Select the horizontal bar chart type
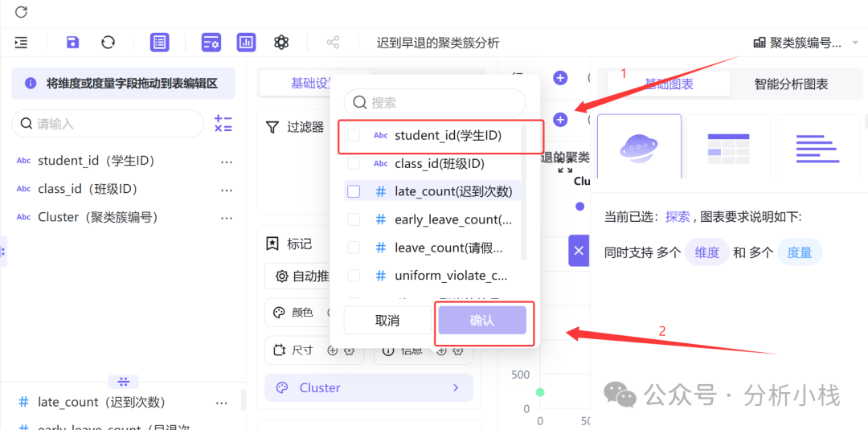This screenshot has height=430, width=868. pos(817,146)
